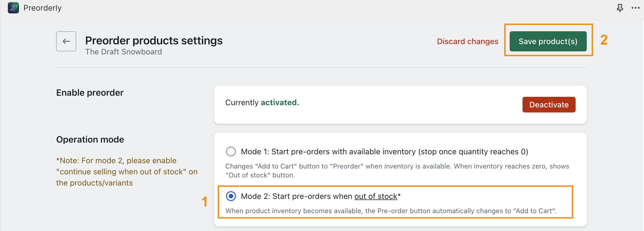
Task: Select the Mode 1 radio button
Action: click(x=231, y=151)
